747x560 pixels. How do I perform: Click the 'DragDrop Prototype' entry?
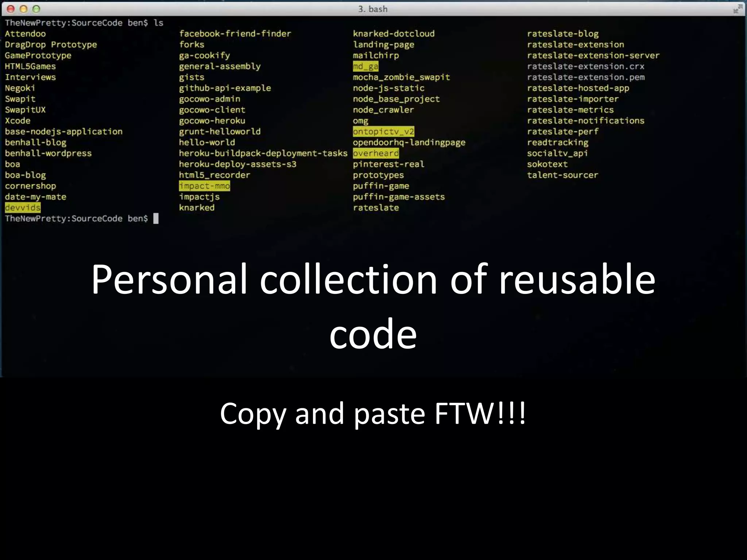coord(51,44)
